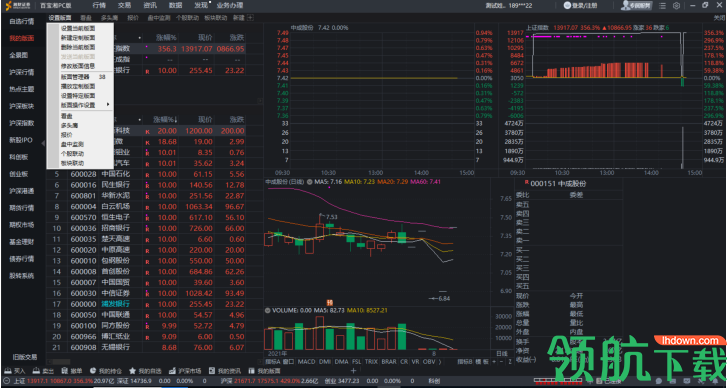The image size is (727, 388).
Task: Click the 专属服务 avatar icon
Action: click(625, 6)
